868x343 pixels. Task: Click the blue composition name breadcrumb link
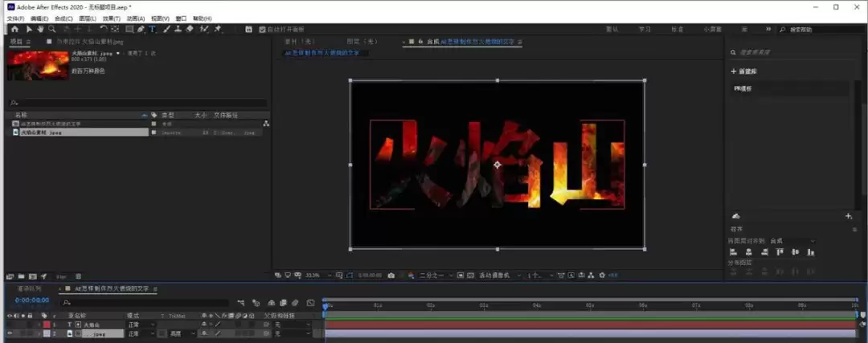point(322,53)
